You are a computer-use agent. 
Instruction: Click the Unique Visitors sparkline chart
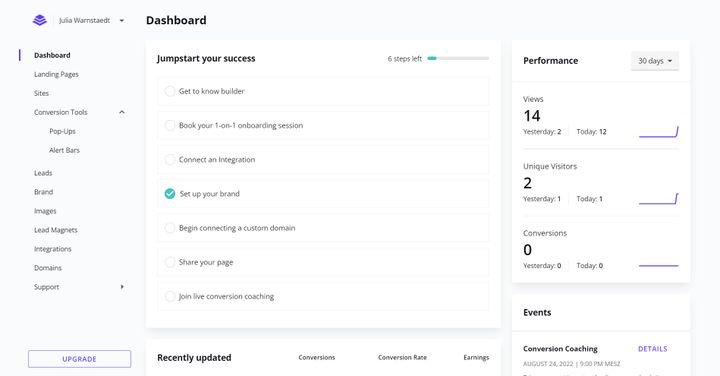coord(658,199)
